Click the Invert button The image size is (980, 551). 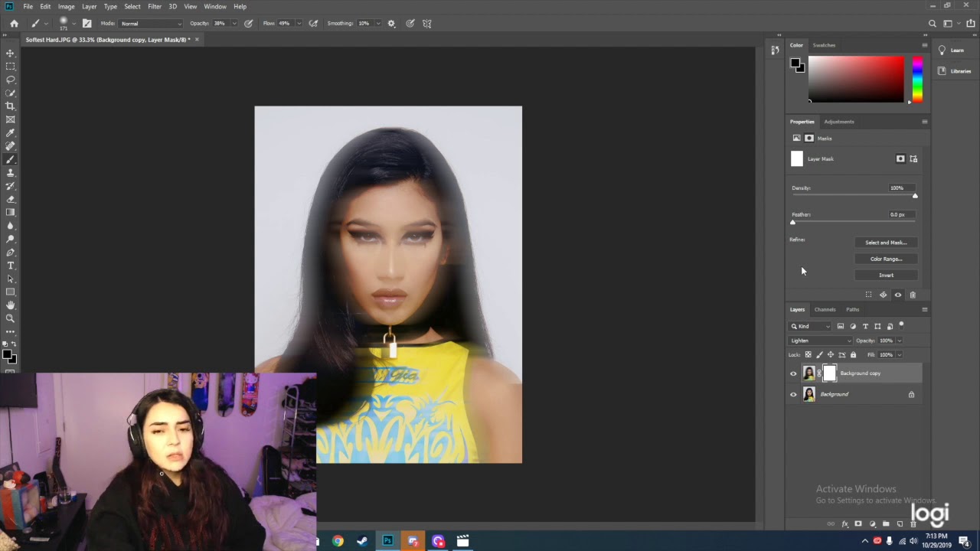(x=886, y=275)
